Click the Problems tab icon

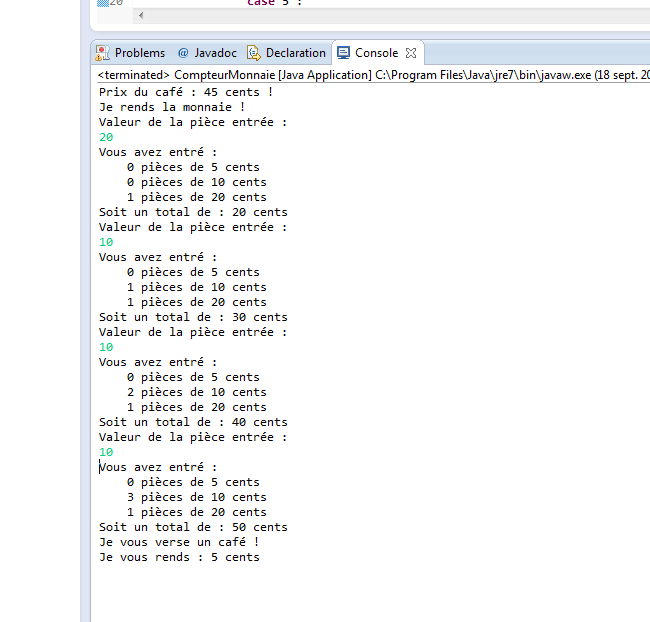(x=102, y=53)
